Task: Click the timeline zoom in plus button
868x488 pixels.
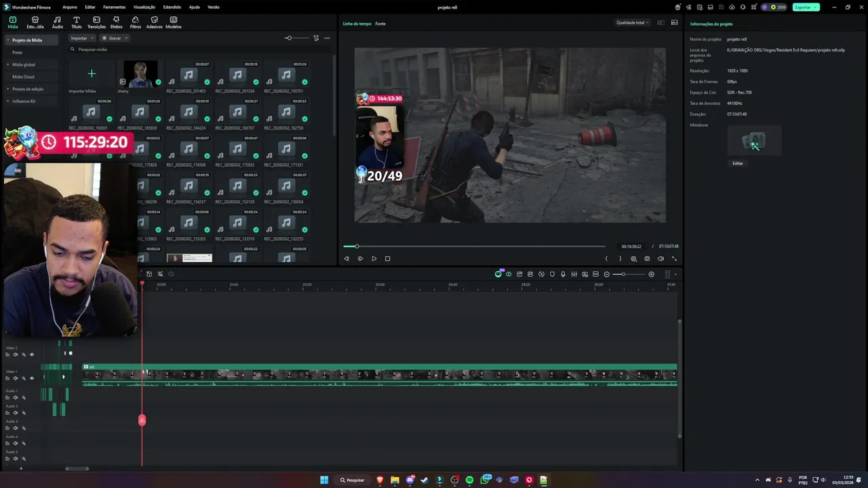Action: pyautogui.click(x=651, y=274)
